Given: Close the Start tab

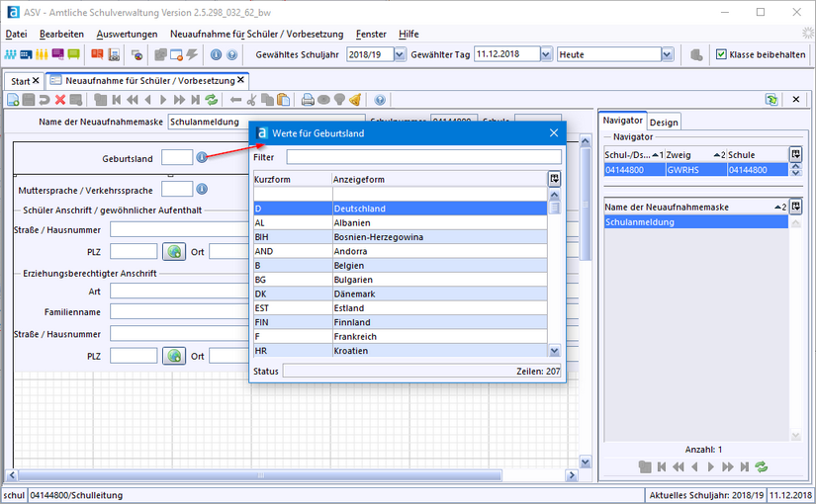Looking at the screenshot, I should pyautogui.click(x=37, y=80).
